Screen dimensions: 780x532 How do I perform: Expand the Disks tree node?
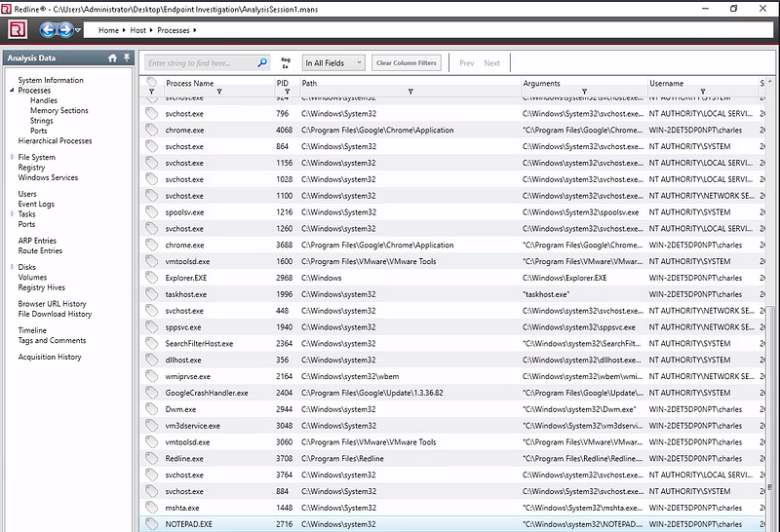[x=12, y=267]
